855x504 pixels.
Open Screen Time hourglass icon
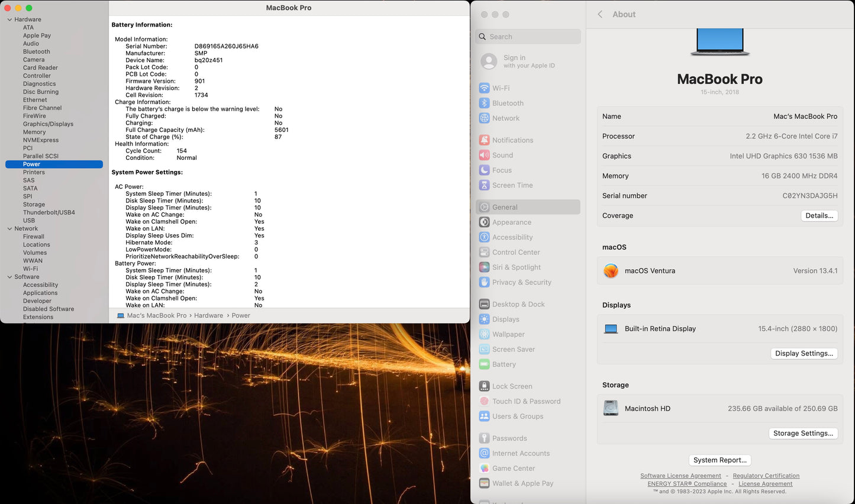coord(484,185)
